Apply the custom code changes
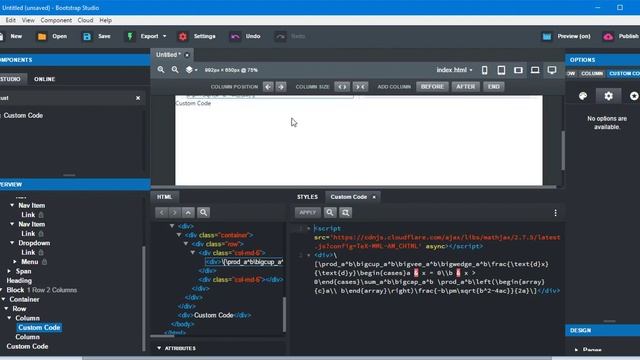The image size is (640, 360). point(308,212)
